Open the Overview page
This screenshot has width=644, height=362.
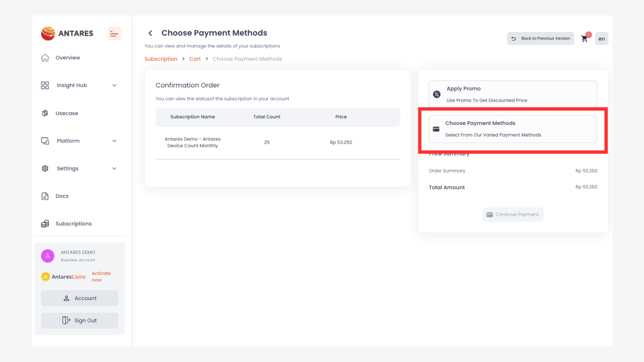tap(68, 58)
